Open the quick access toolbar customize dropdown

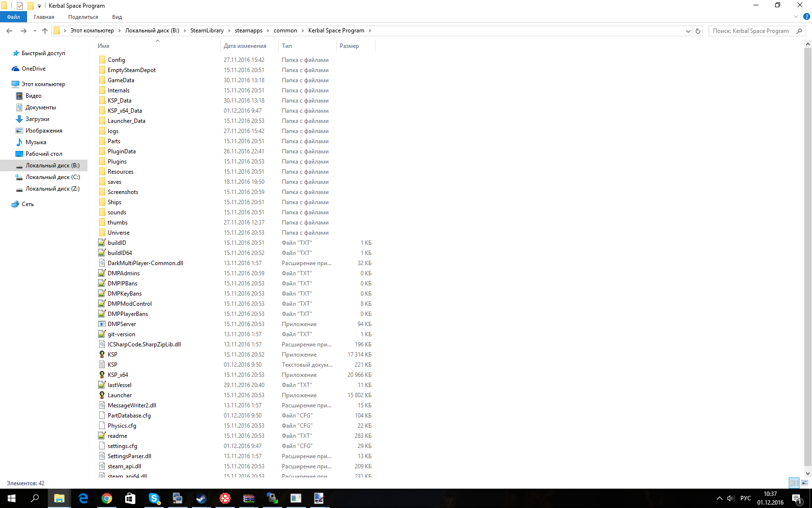[x=39, y=6]
